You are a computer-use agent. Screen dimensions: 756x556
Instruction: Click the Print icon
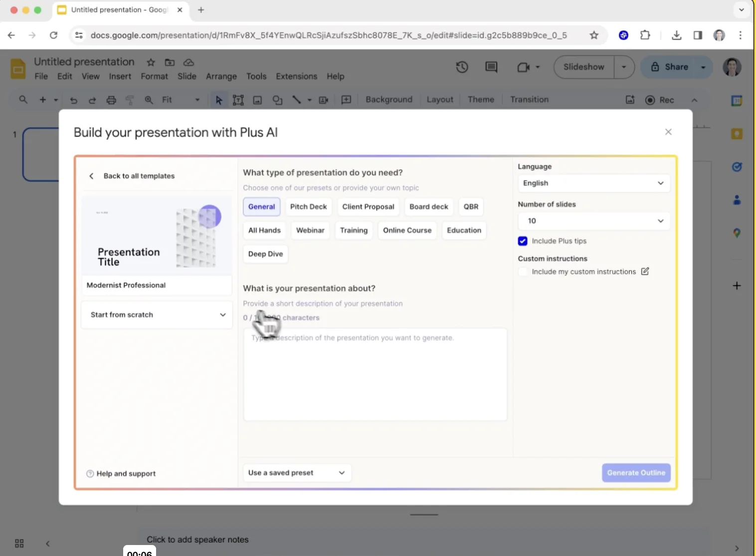[111, 100]
